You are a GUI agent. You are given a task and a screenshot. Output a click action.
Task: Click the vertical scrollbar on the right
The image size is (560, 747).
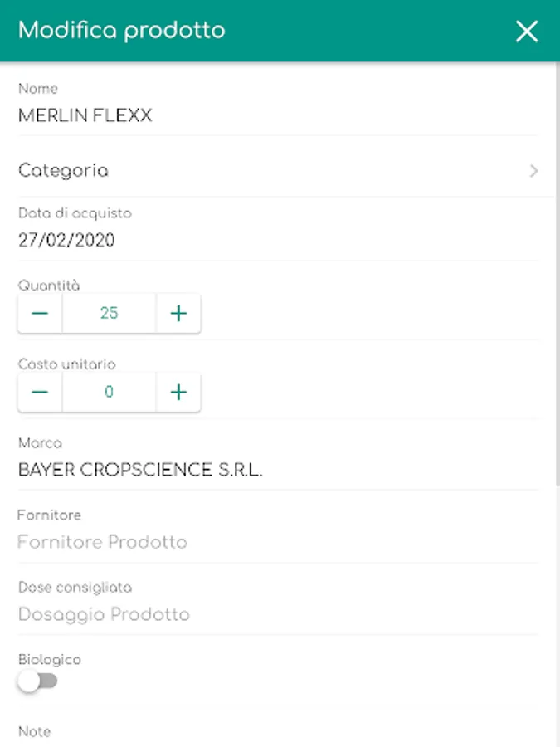click(558, 274)
